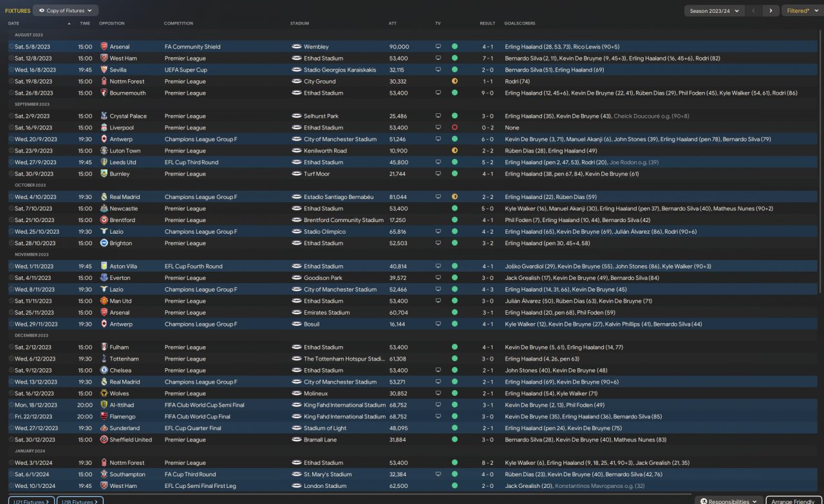
Task: Click the Man Utd club badge
Action: pyautogui.click(x=104, y=302)
